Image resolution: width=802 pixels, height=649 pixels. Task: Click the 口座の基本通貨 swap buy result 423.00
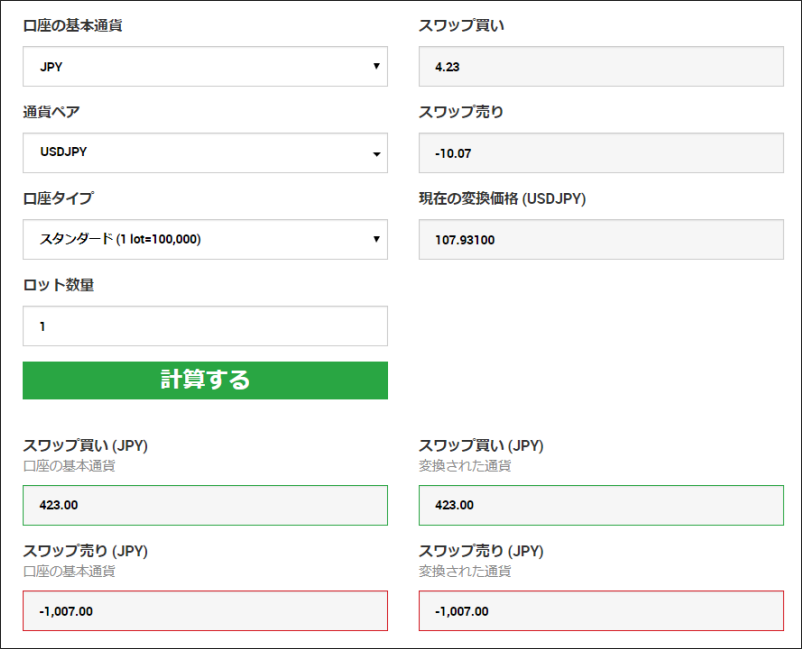[x=204, y=505]
